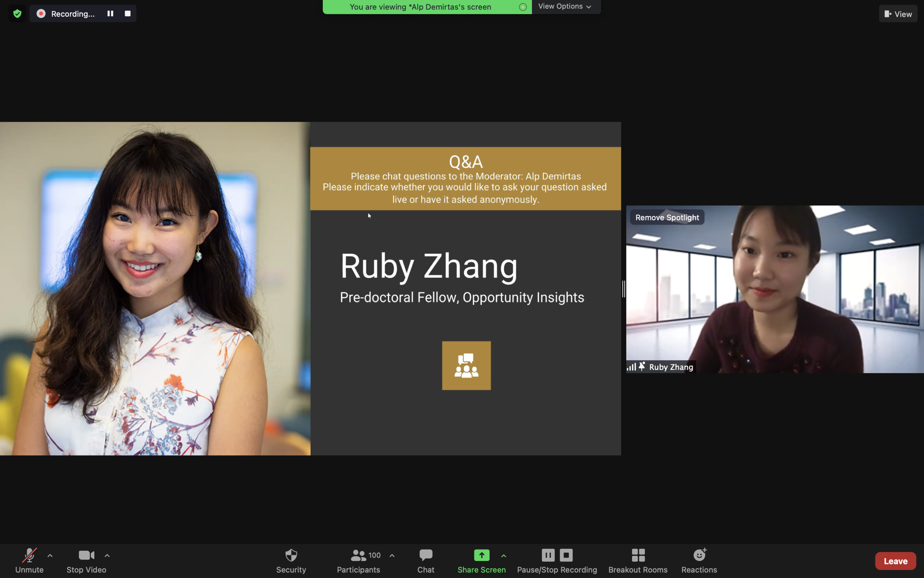Click the panel divider handle beside shared screen
The image size is (924, 578).
click(x=624, y=289)
